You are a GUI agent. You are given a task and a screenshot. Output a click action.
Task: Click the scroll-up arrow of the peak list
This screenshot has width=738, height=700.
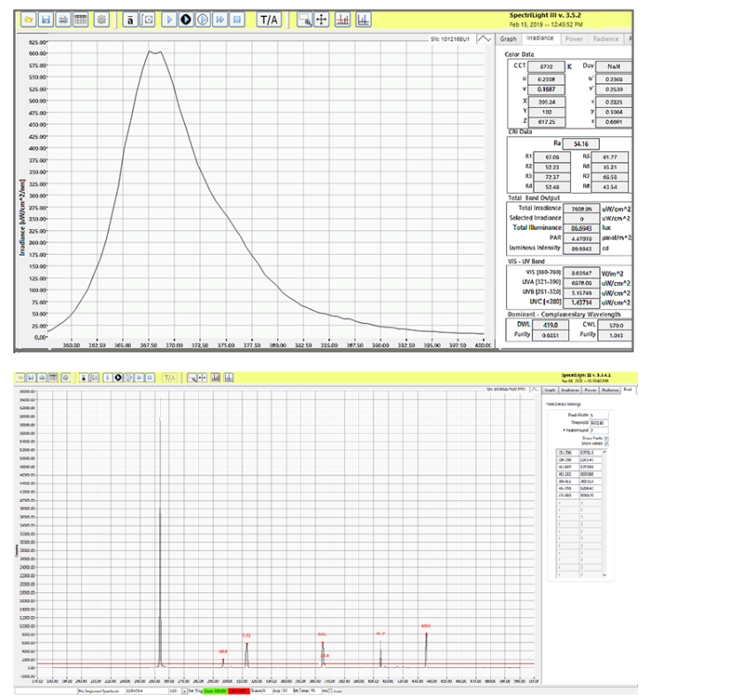pyautogui.click(x=604, y=452)
